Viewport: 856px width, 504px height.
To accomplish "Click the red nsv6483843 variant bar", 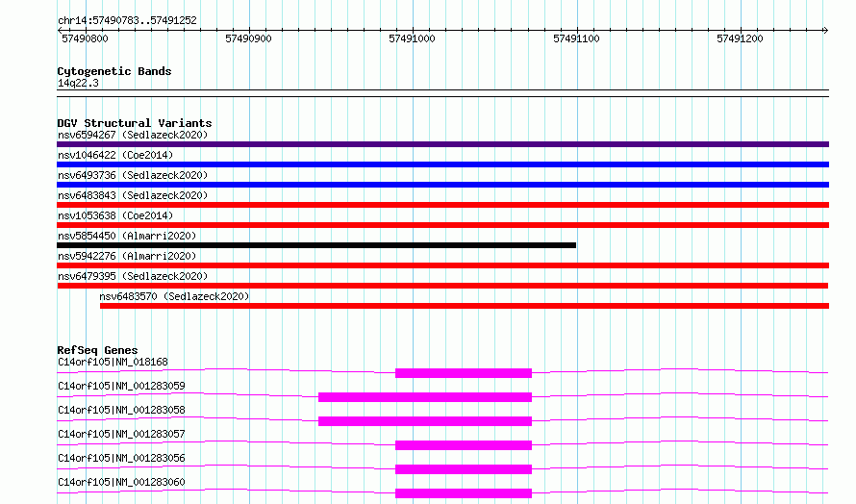I will (x=442, y=205).
